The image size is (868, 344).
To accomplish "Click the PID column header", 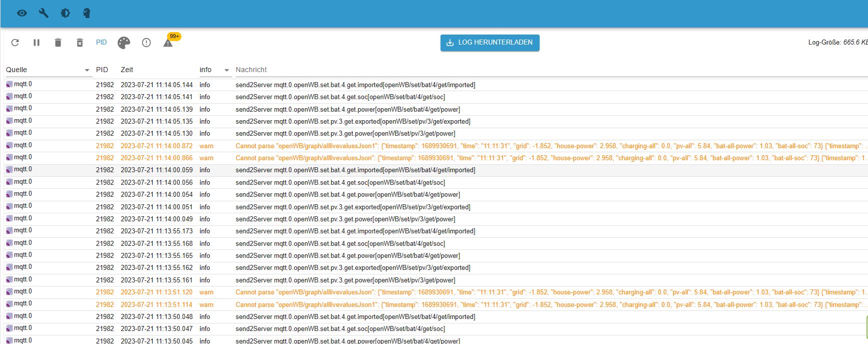I will (x=102, y=70).
